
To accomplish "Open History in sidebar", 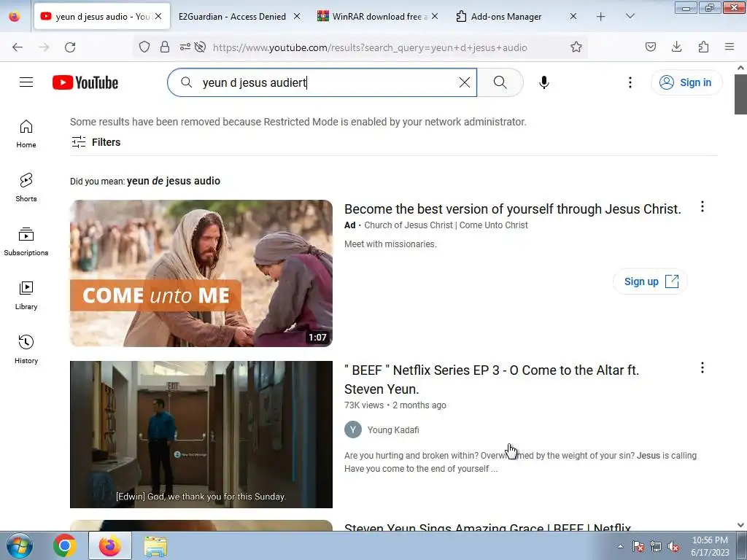I will tap(26, 349).
